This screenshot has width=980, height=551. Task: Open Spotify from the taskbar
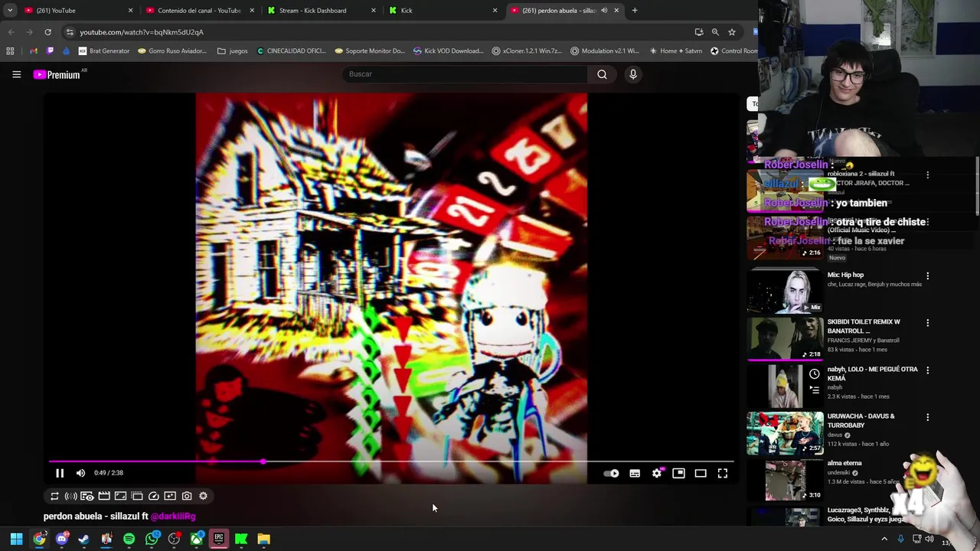coord(129,539)
